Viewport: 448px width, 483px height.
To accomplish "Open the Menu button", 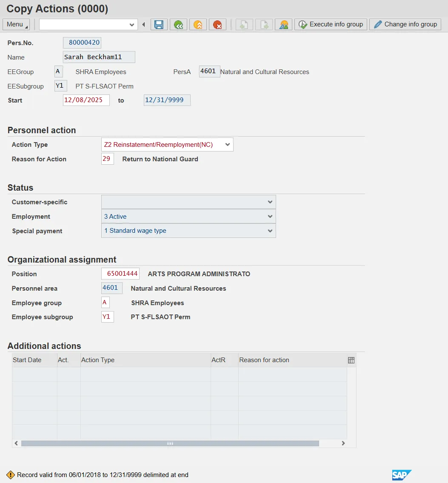I will [16, 24].
